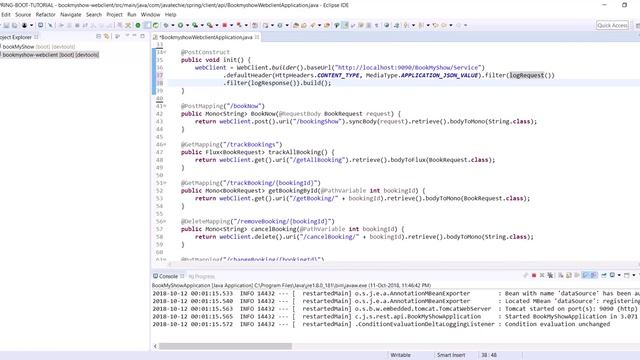Image resolution: width=640 pixels, height=360 pixels.
Task: Click the debug gear icon in the toolbar
Action: (166, 25)
